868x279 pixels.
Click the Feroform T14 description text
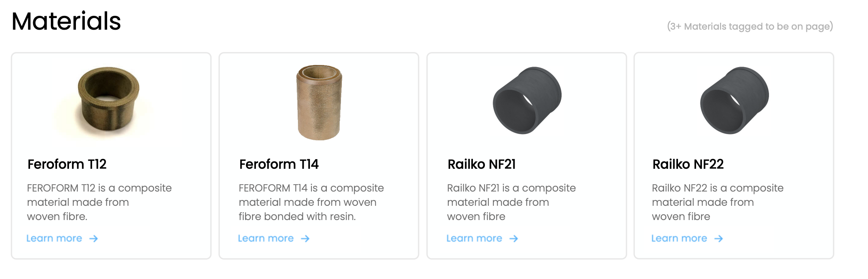311,202
